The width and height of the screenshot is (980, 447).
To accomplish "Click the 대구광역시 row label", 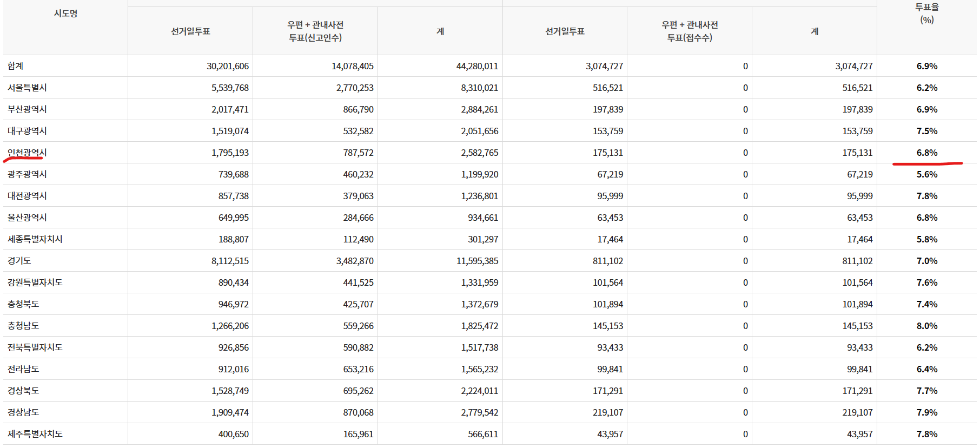I will [x=27, y=131].
